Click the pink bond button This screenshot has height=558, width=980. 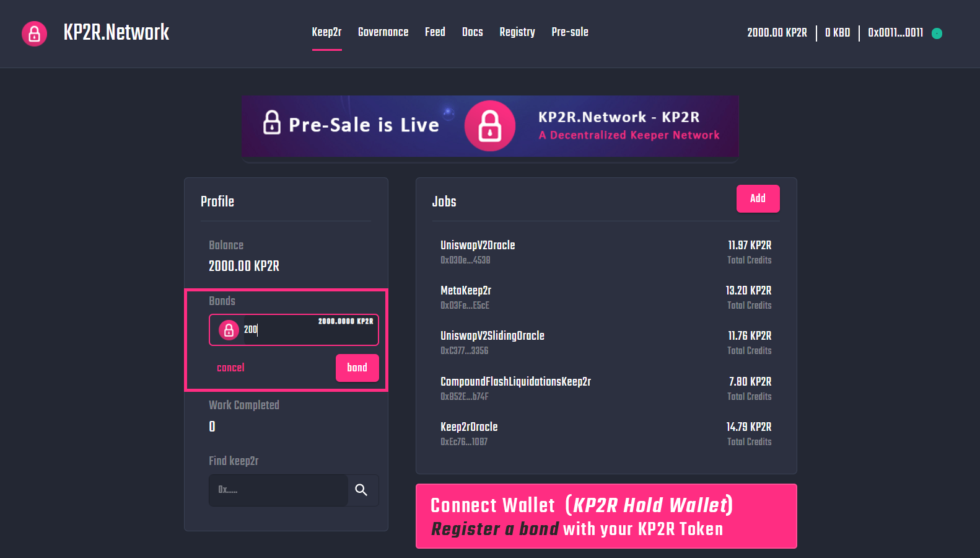357,368
